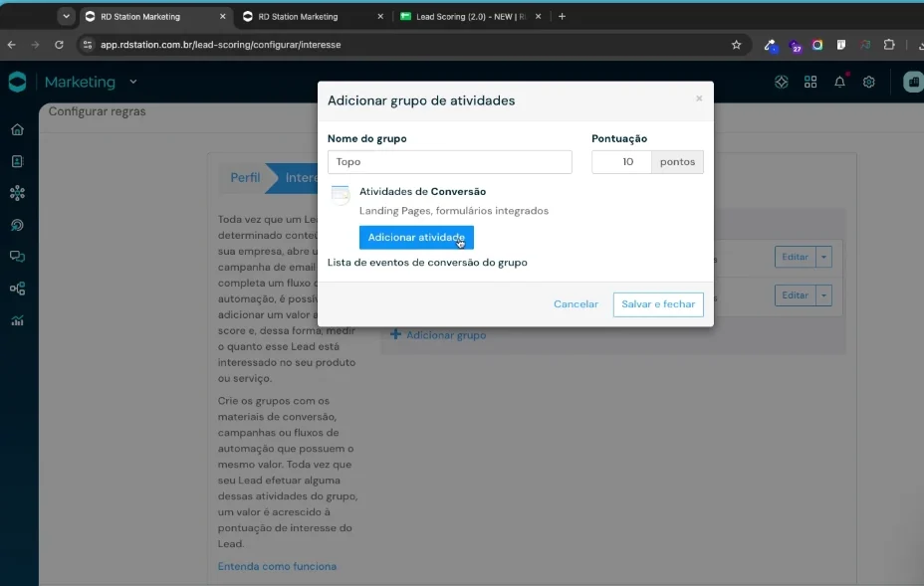Cancel the activity group dialog
The image size is (924, 586).
coord(576,304)
